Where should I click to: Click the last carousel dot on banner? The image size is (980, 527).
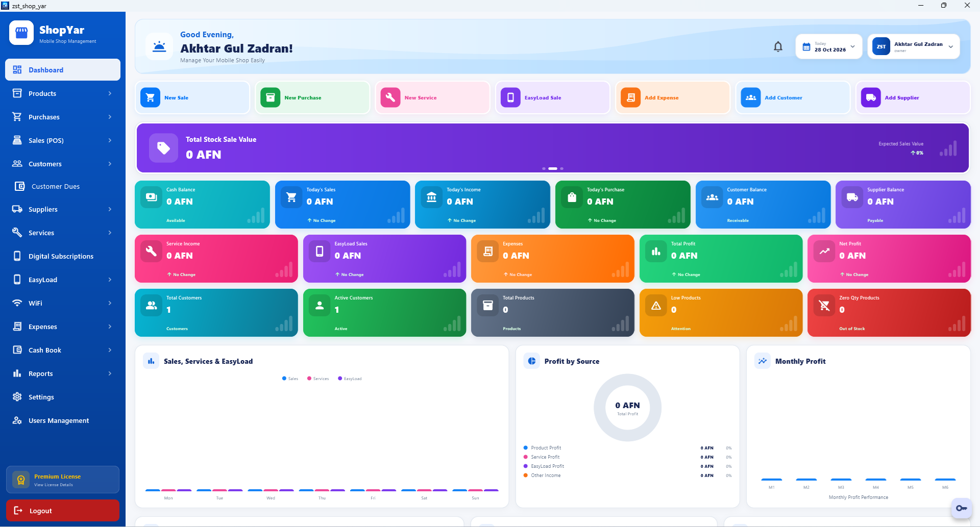click(562, 168)
